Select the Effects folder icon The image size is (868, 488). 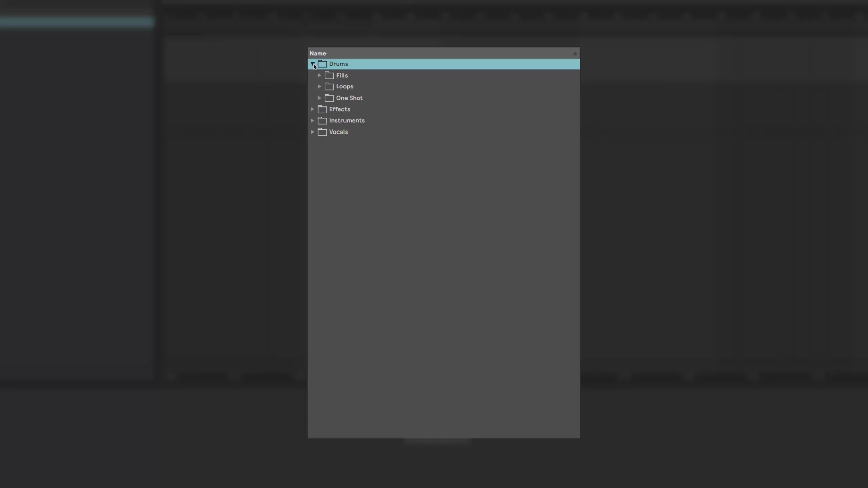(x=322, y=109)
